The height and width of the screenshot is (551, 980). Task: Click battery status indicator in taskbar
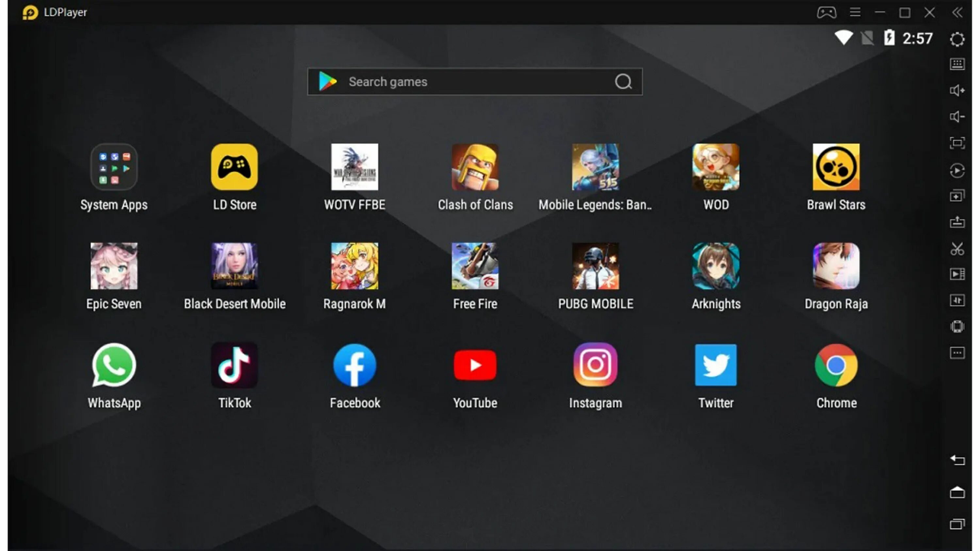click(888, 38)
